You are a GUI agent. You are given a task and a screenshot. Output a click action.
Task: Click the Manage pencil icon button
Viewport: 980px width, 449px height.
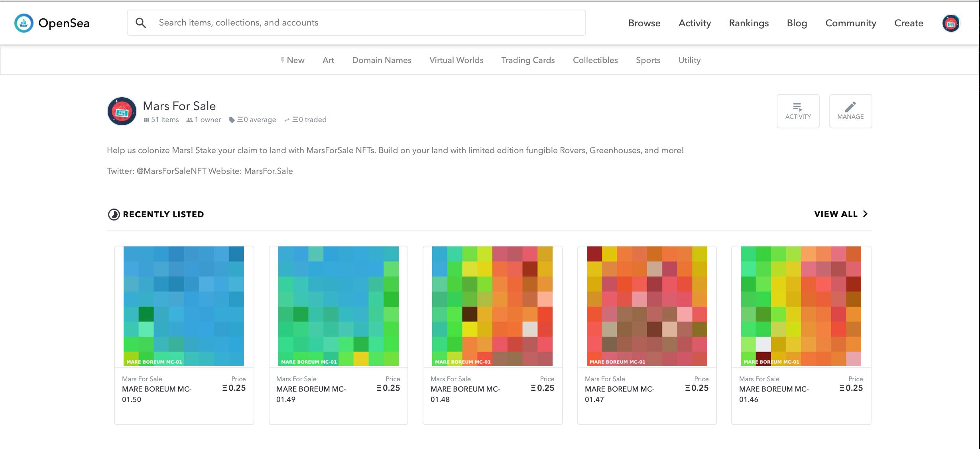(x=850, y=111)
